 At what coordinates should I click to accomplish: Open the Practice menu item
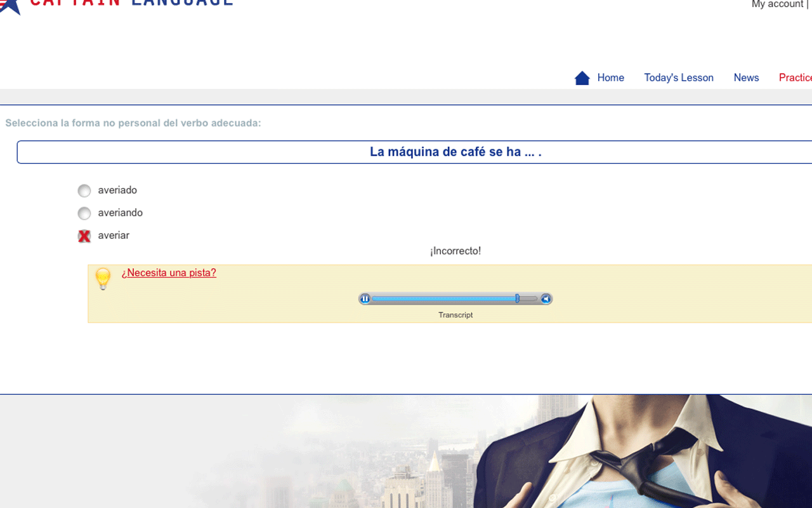tap(796, 77)
